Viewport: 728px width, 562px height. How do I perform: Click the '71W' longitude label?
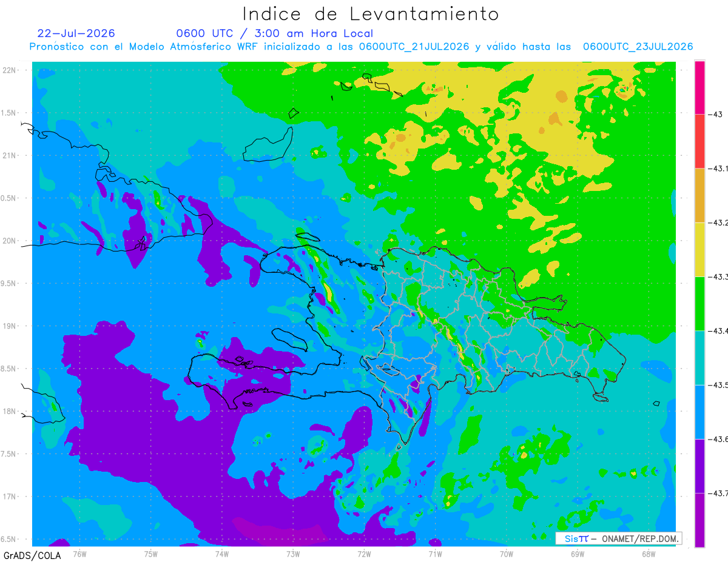(x=435, y=553)
